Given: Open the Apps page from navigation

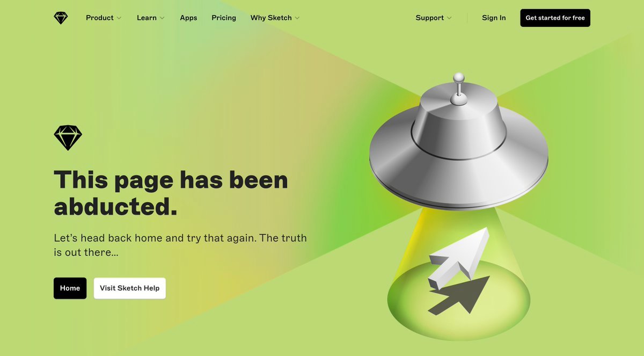Looking at the screenshot, I should (x=188, y=18).
